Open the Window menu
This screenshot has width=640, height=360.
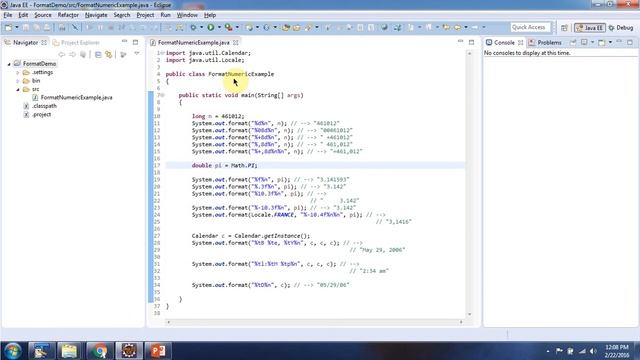click(187, 15)
